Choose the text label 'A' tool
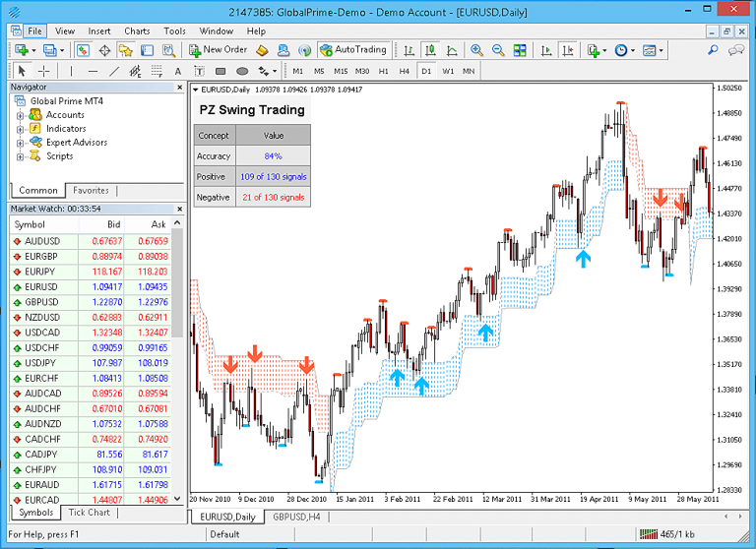The height and width of the screenshot is (549, 756). click(x=178, y=71)
